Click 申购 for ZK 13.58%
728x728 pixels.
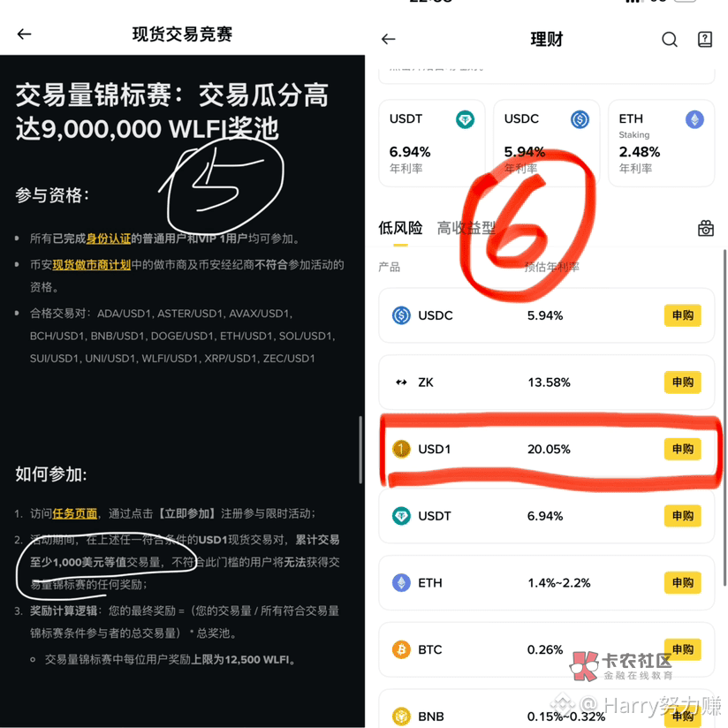[682, 382]
